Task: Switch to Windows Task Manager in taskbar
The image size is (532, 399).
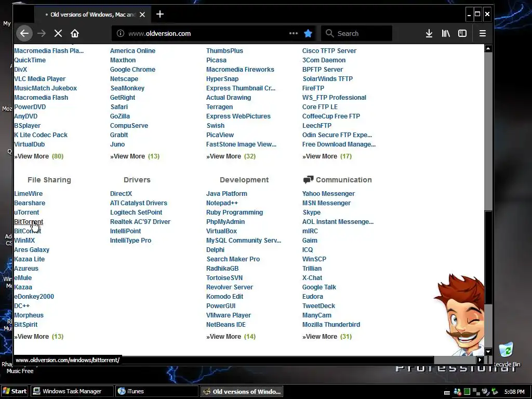Action: [x=72, y=391]
